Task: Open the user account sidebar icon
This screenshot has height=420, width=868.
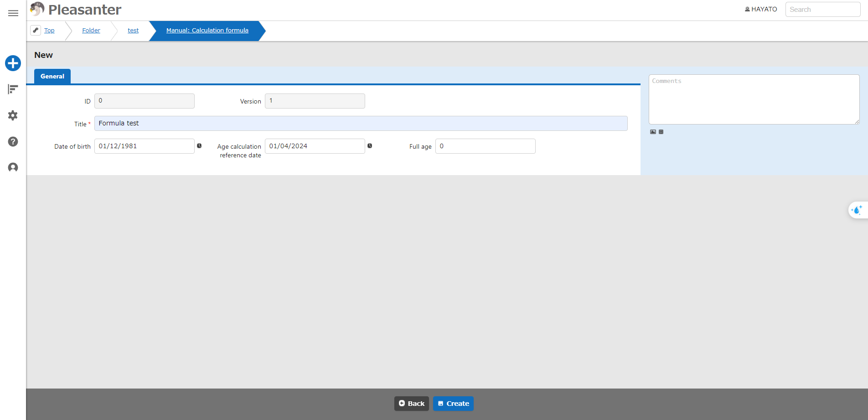Action: point(13,167)
